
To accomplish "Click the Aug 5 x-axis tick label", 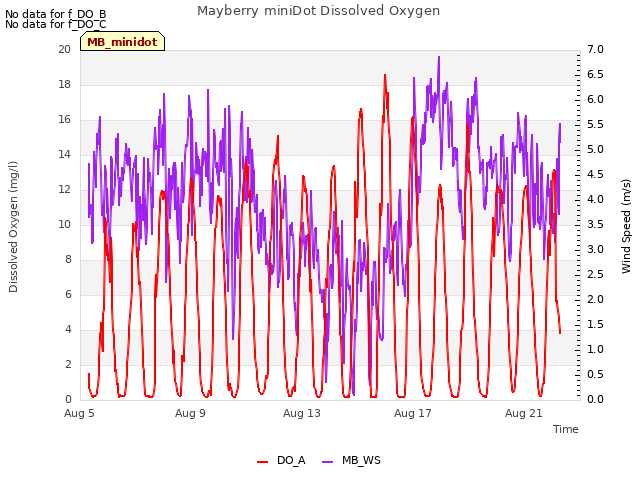I will [79, 413].
